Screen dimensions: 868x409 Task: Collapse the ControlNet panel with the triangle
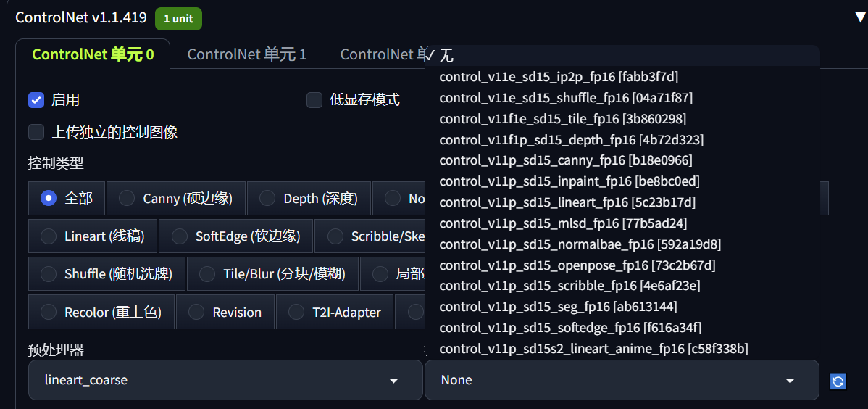click(860, 17)
